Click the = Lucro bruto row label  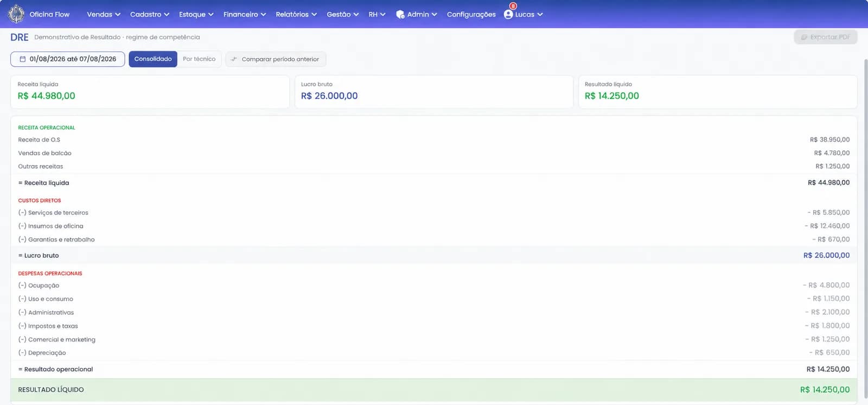(39, 255)
